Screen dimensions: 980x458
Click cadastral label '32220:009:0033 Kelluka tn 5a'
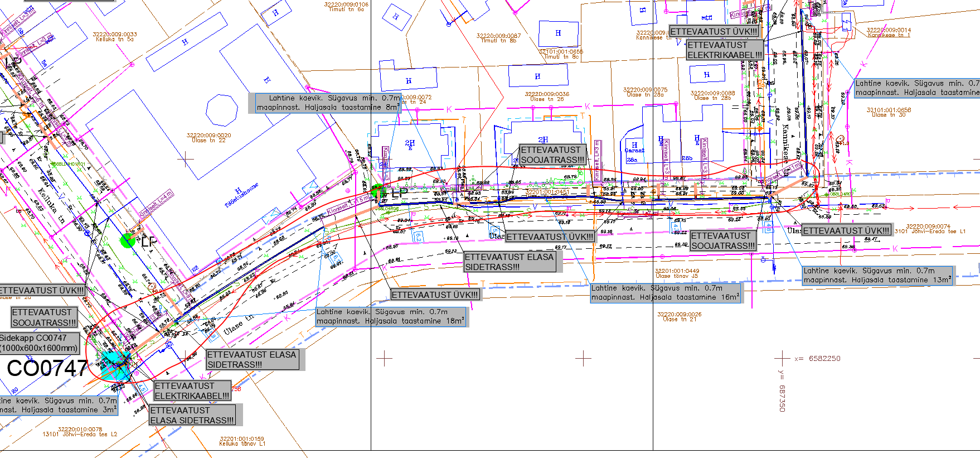pos(115,37)
